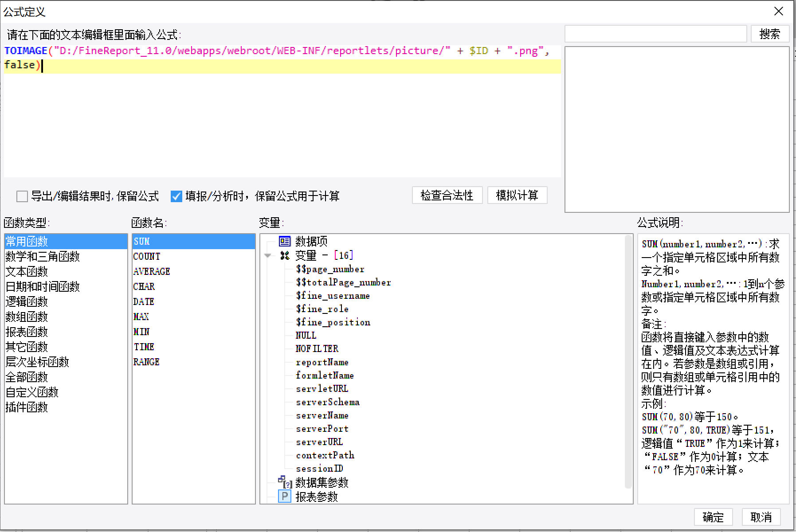This screenshot has width=796, height=532.
Task: Click the 变量 variables node icon
Action: [285, 255]
